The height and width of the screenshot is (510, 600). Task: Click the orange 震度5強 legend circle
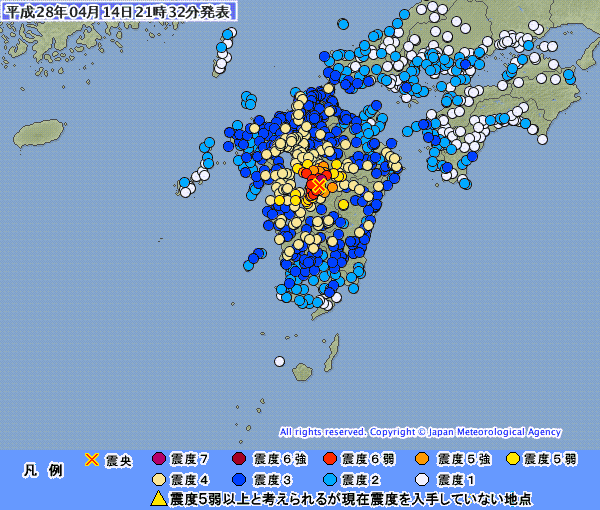coord(422,458)
